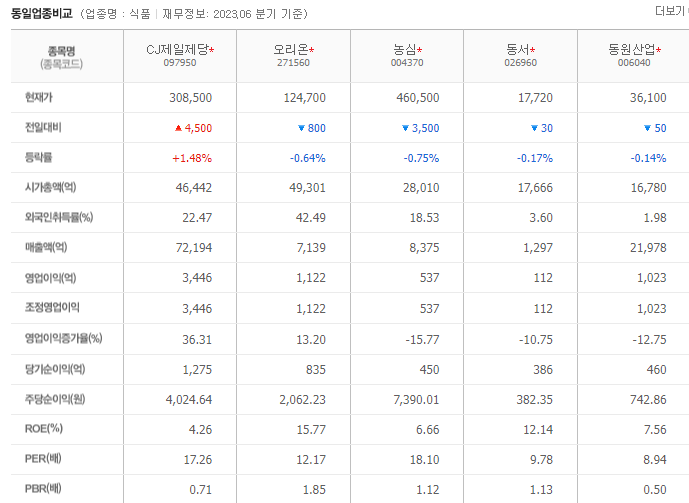
Task: Click the 현재가 row label
Action: pyautogui.click(x=39, y=97)
